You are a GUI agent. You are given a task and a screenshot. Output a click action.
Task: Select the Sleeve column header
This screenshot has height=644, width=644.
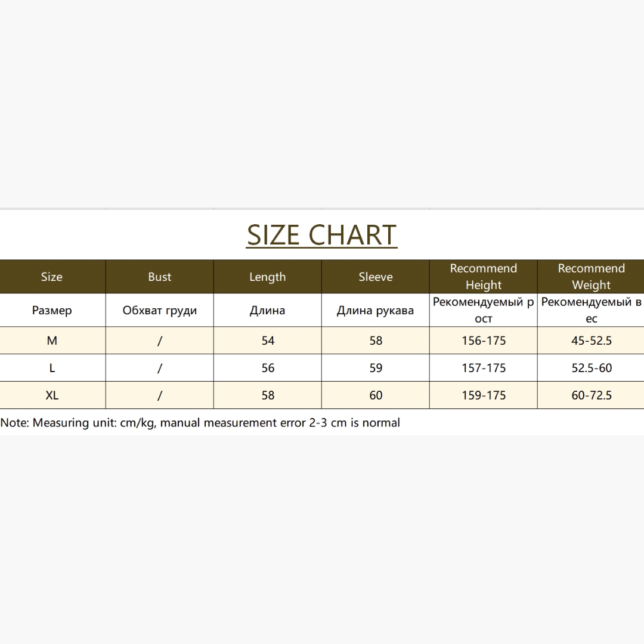pyautogui.click(x=376, y=277)
